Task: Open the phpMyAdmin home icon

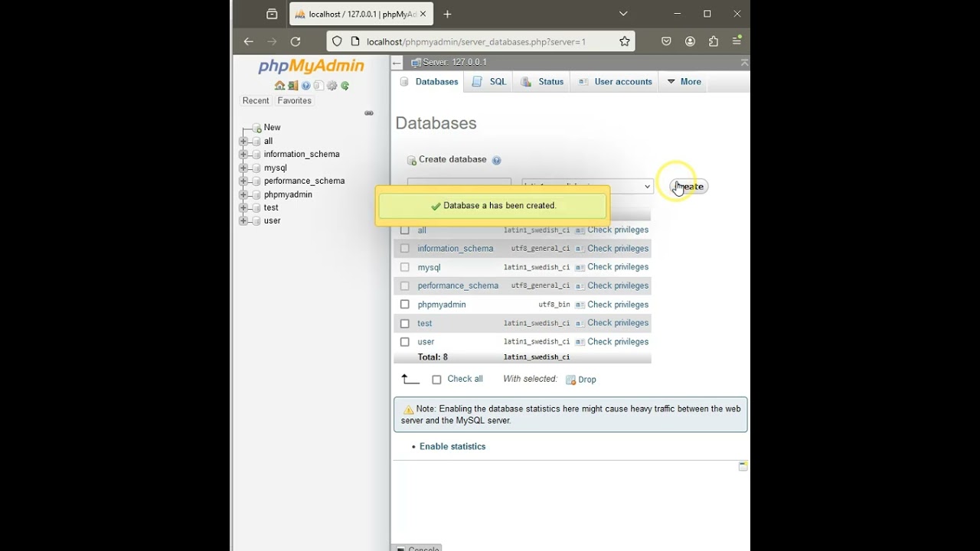Action: [279, 86]
